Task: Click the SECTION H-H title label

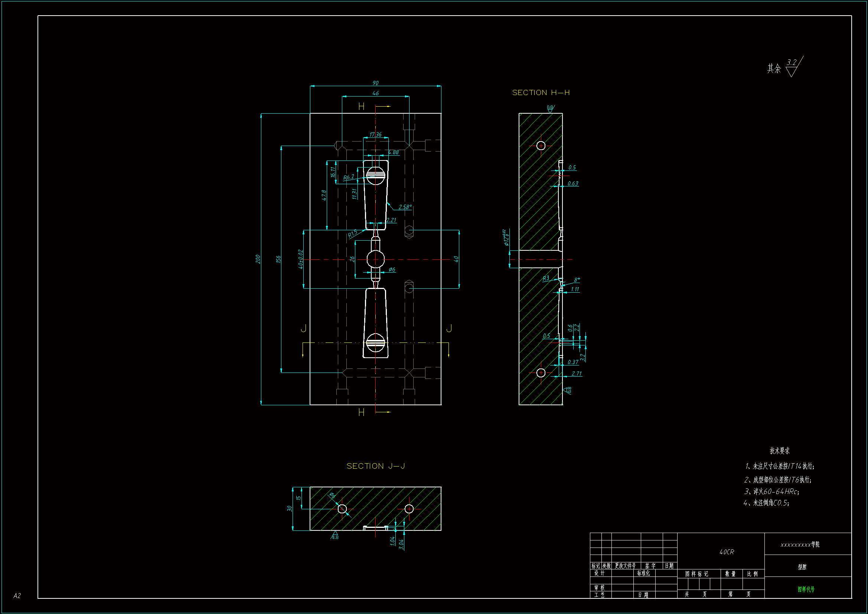Action: point(541,93)
